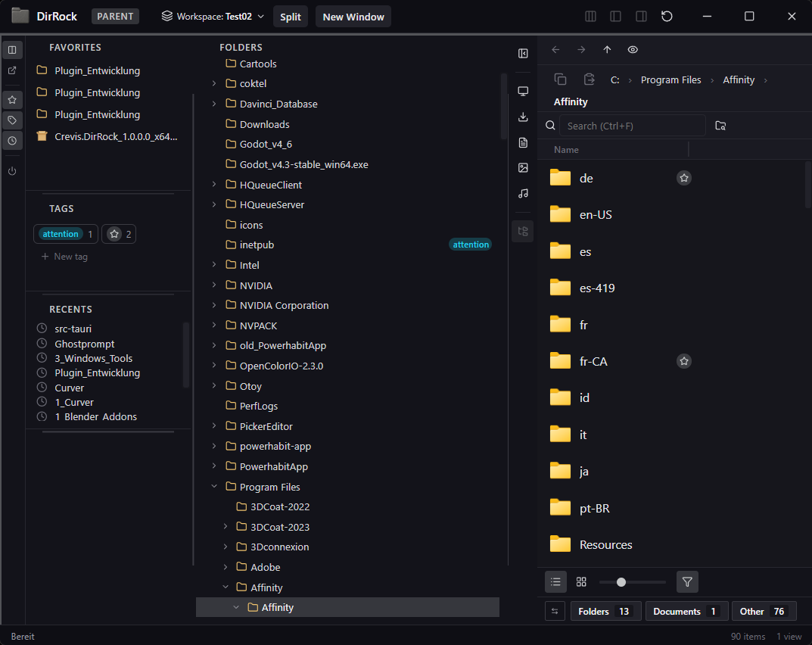Collapse the Program Files tree node
The height and width of the screenshot is (645, 812).
click(x=214, y=487)
